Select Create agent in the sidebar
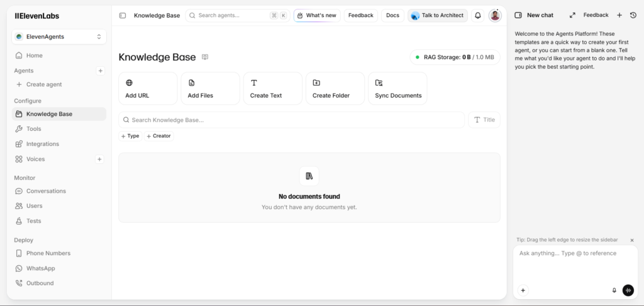 [x=58, y=84]
